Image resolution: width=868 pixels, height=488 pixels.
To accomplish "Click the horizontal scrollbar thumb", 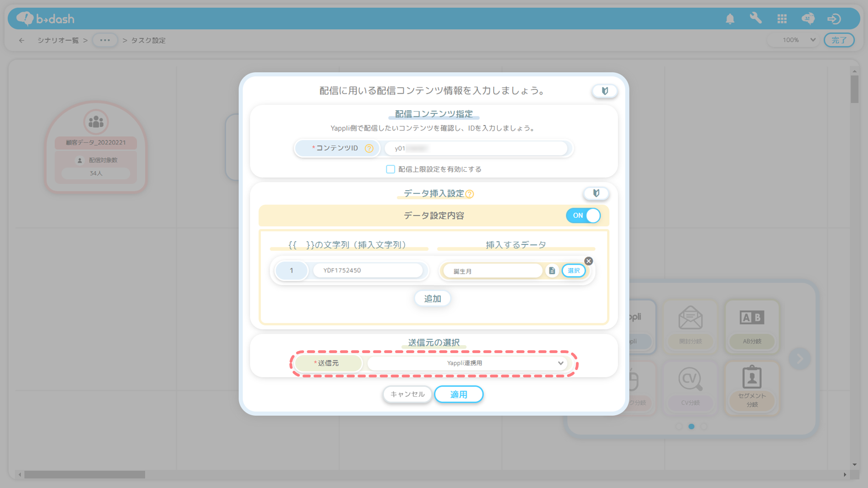I will pos(85,475).
